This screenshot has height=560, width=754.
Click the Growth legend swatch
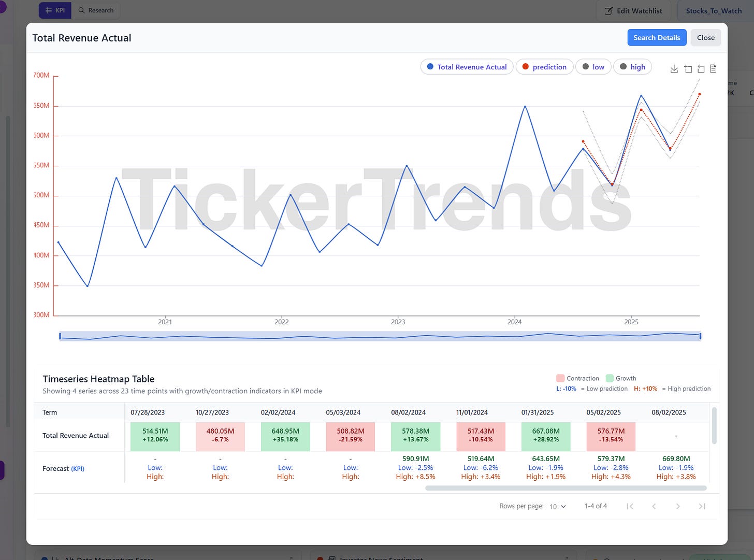coord(610,378)
